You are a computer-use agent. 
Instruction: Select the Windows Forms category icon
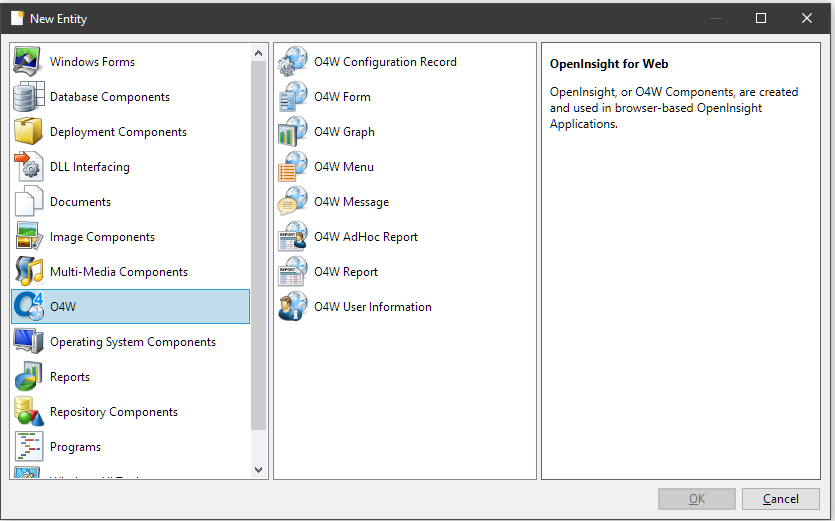pyautogui.click(x=27, y=61)
